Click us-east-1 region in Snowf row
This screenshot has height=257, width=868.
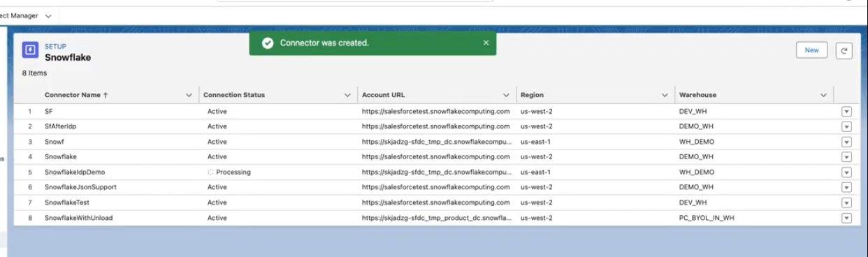535,142
